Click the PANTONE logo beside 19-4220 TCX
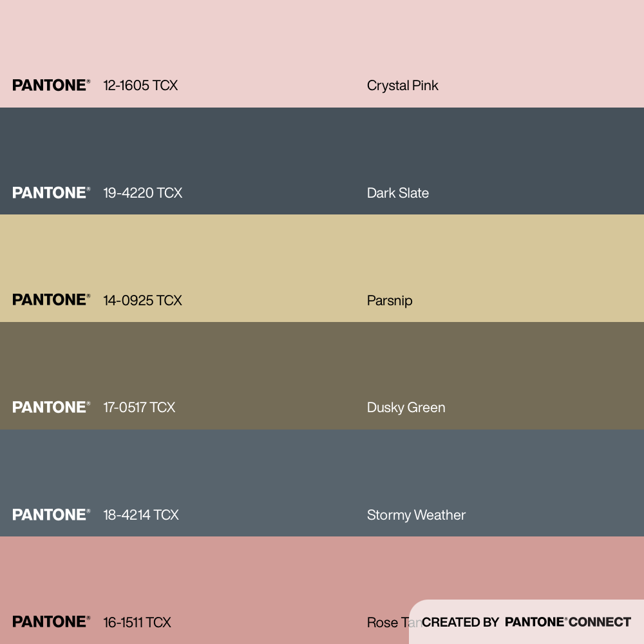 pyautogui.click(x=51, y=193)
